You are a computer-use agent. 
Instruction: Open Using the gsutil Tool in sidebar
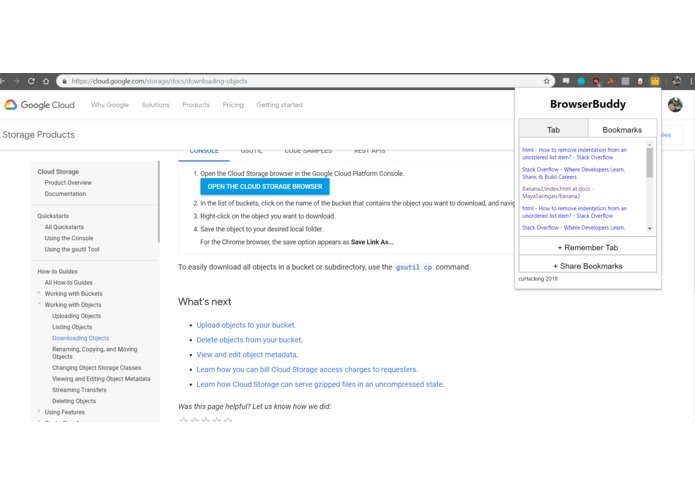point(72,249)
